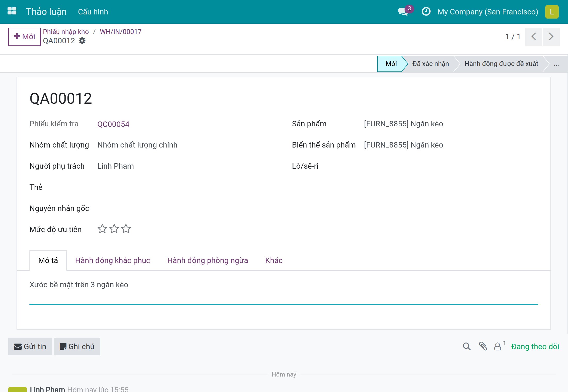Select the Đã xác nhận status stage
Image resolution: width=568 pixels, height=392 pixels.
pyautogui.click(x=430, y=64)
